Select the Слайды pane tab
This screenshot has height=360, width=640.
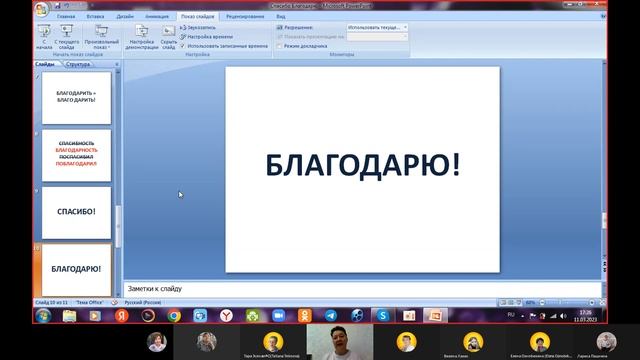(45, 64)
